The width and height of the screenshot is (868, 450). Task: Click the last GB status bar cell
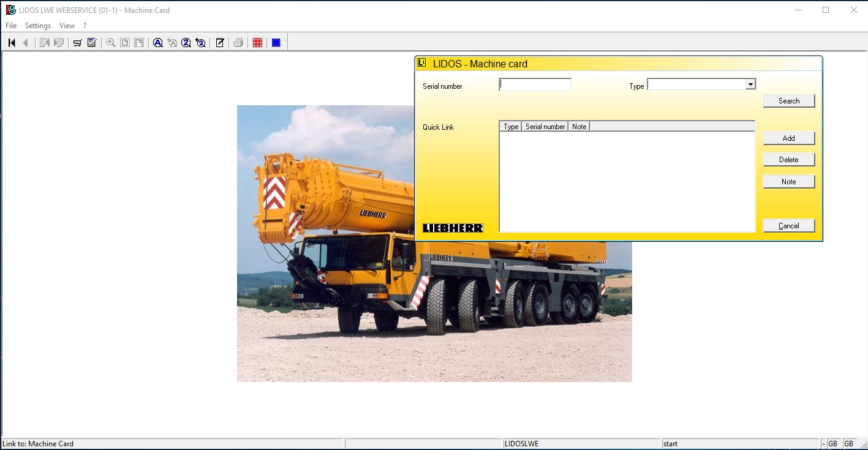click(x=849, y=444)
